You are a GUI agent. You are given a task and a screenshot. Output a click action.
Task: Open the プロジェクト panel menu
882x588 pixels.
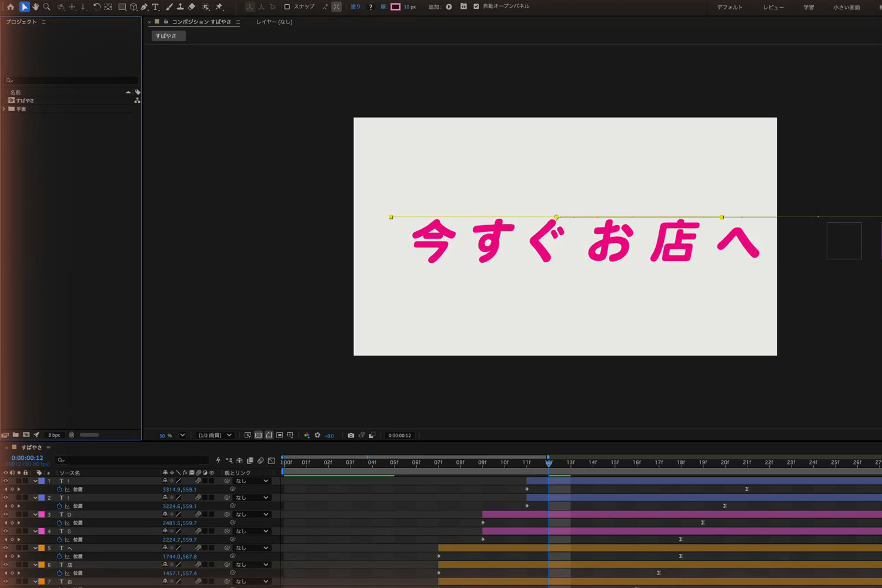pos(44,22)
